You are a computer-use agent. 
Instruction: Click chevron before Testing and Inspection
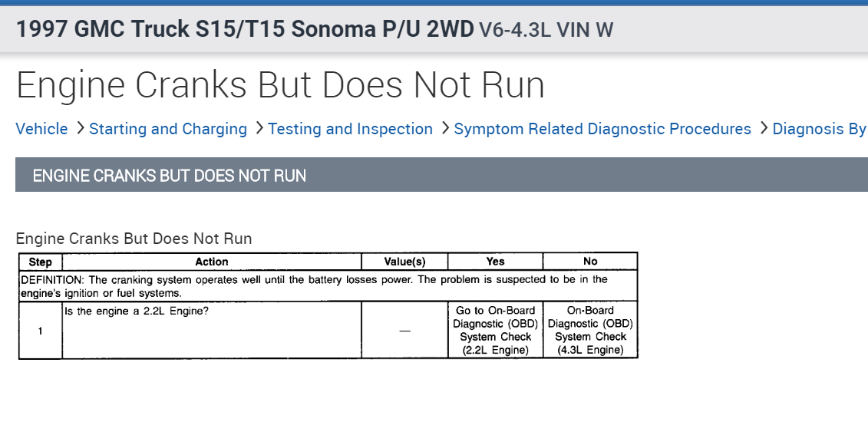(259, 129)
